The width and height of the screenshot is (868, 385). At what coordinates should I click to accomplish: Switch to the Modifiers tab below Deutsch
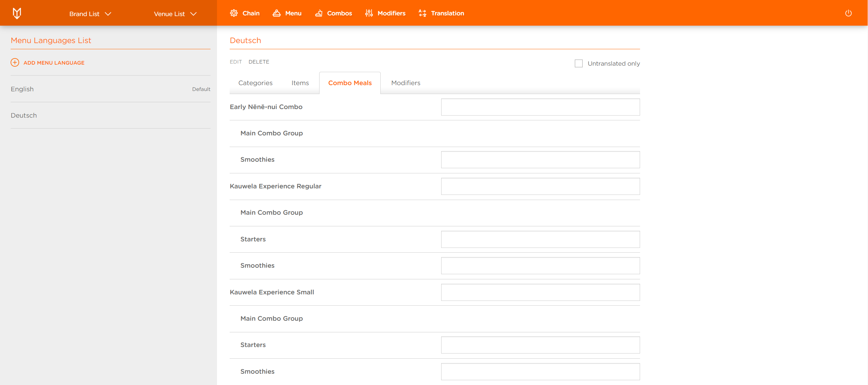point(406,83)
